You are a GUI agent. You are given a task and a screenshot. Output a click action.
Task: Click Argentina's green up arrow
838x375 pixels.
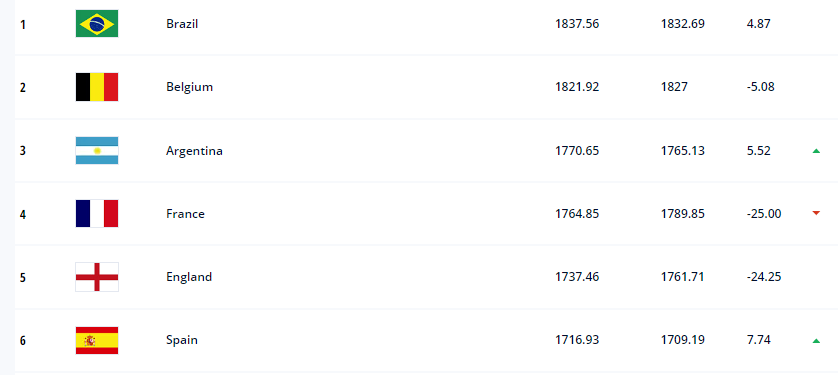816,151
